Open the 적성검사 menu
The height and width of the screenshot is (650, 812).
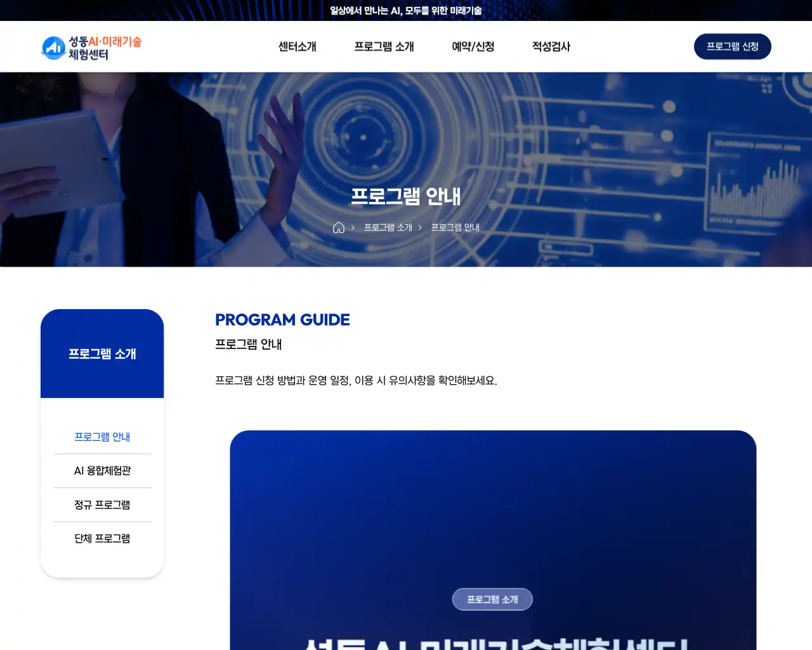(x=551, y=46)
